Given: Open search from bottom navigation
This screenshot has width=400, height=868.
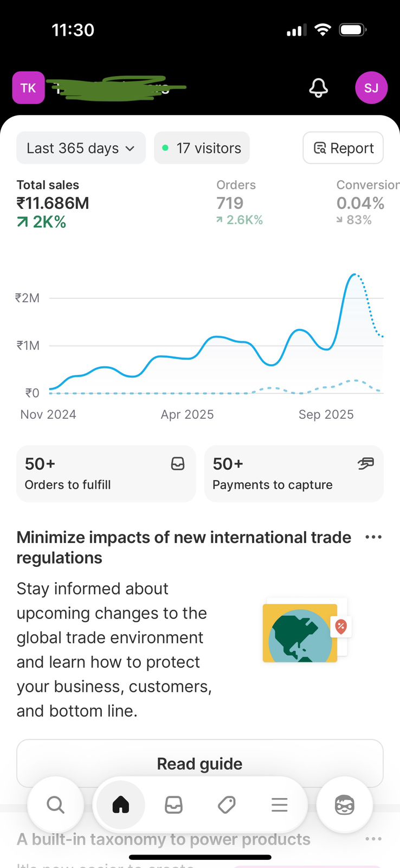Looking at the screenshot, I should click(55, 805).
